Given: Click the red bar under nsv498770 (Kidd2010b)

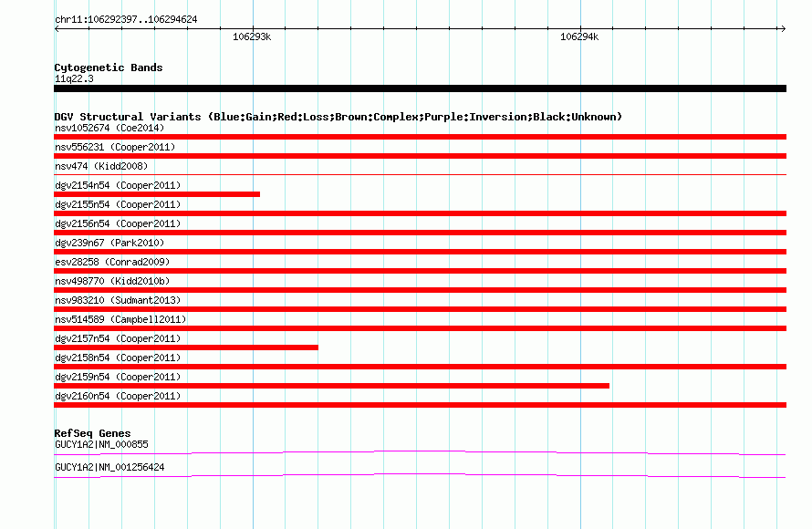Looking at the screenshot, I should pos(420,290).
